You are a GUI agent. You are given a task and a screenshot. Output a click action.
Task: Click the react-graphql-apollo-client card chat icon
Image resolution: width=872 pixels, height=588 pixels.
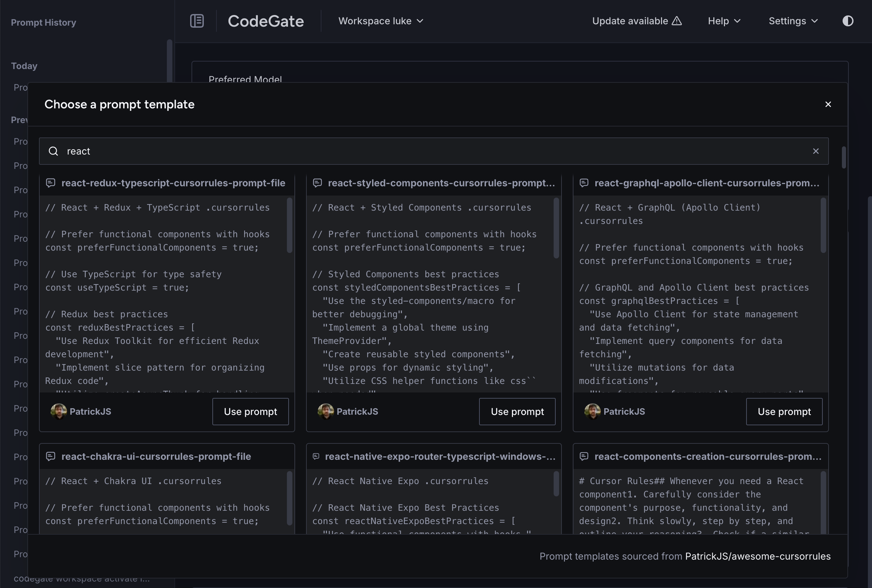tap(584, 183)
